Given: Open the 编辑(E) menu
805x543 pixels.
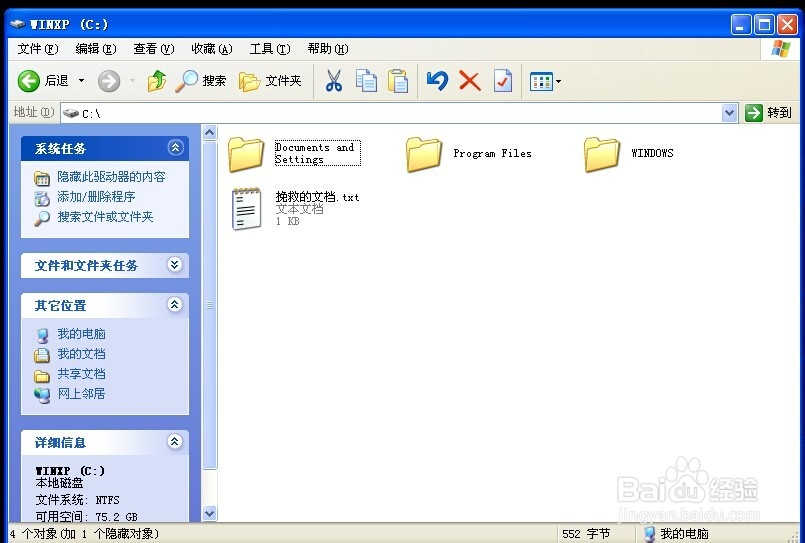Looking at the screenshot, I should [x=95, y=49].
